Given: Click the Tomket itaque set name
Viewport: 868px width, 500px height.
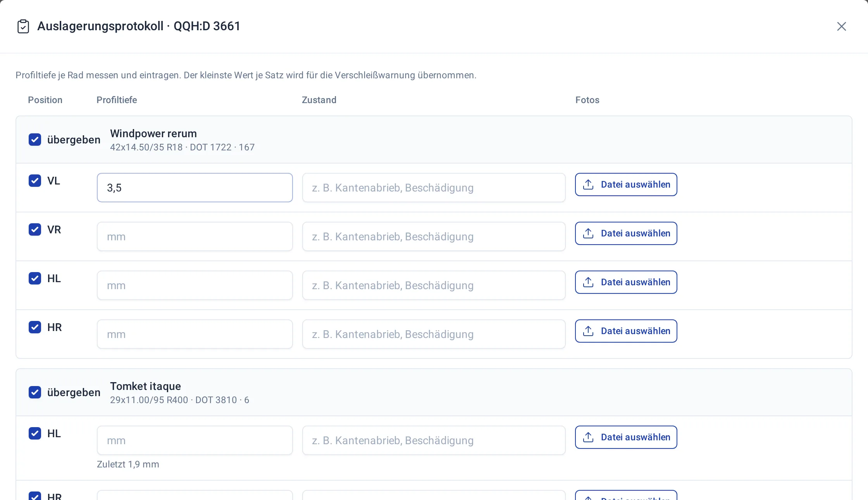Looking at the screenshot, I should [x=145, y=386].
